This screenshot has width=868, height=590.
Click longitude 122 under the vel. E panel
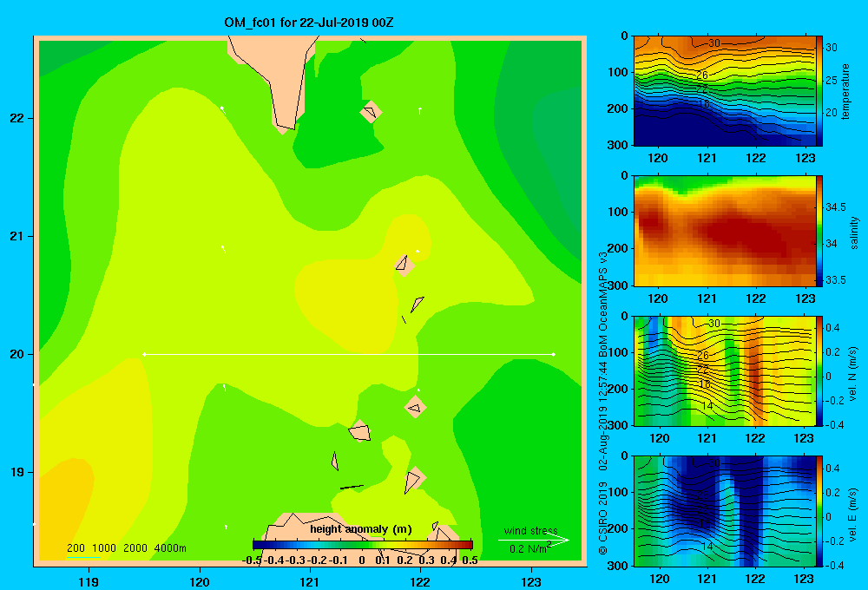pyautogui.click(x=755, y=579)
